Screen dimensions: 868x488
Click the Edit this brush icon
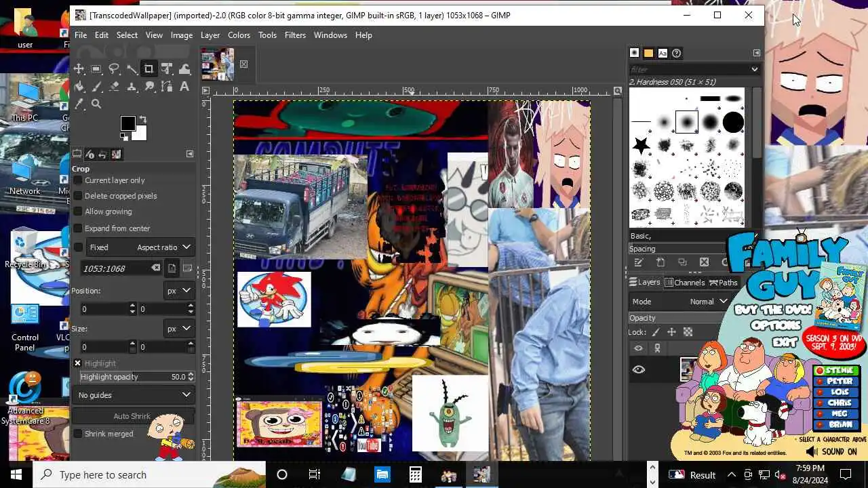pyautogui.click(x=639, y=262)
